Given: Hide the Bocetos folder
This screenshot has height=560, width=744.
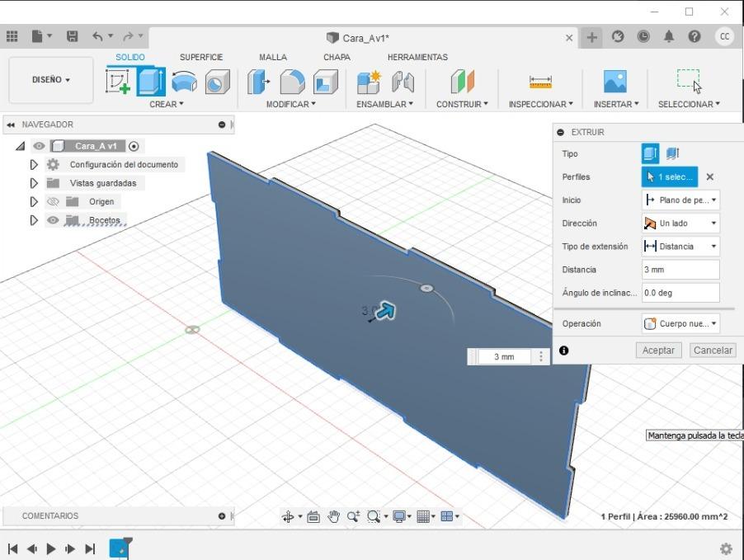Looking at the screenshot, I should (x=53, y=220).
